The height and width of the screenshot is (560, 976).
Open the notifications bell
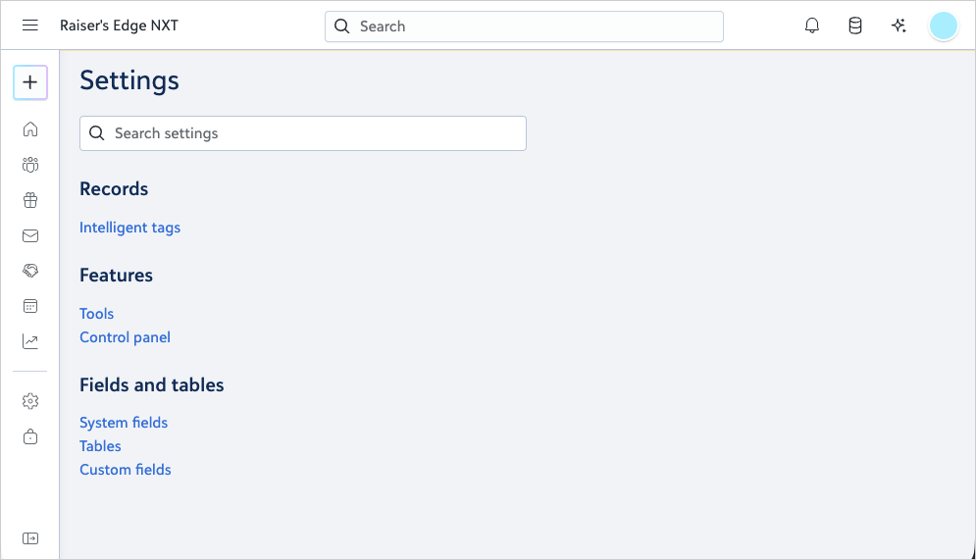812,26
